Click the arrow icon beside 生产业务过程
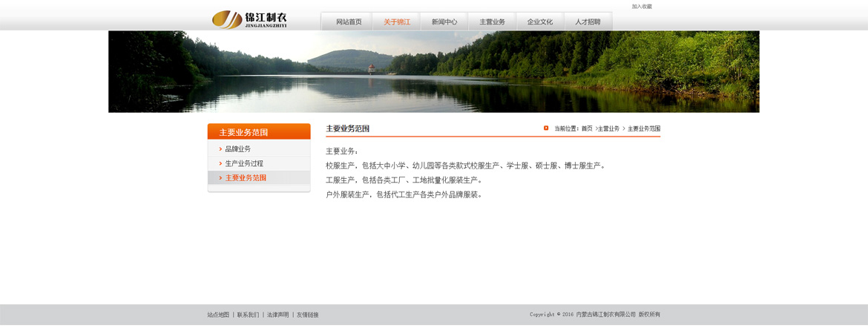 point(220,163)
